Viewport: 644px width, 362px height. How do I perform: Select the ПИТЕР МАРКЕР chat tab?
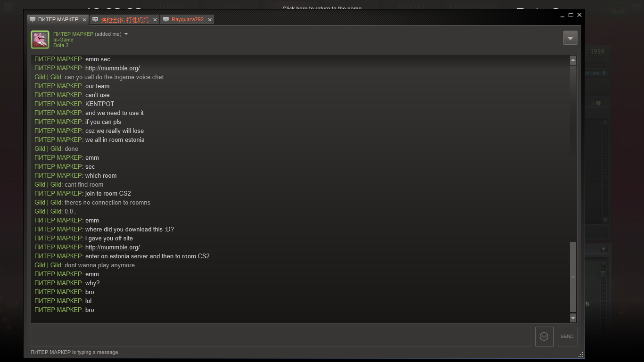(x=58, y=20)
